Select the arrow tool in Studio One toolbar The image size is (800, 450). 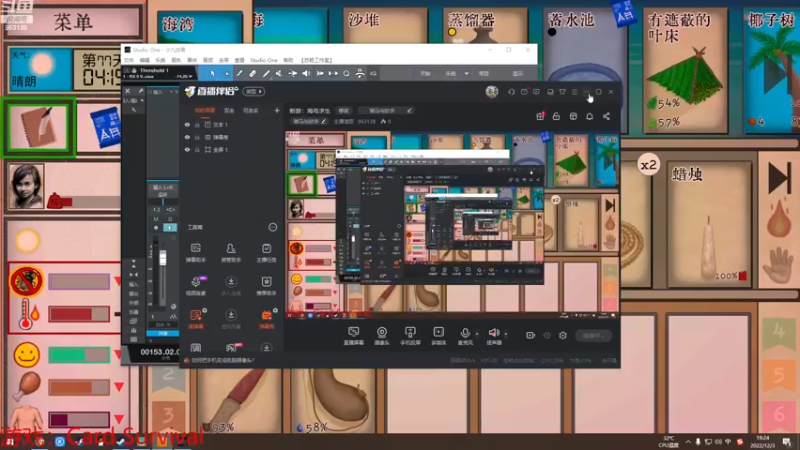(213, 73)
